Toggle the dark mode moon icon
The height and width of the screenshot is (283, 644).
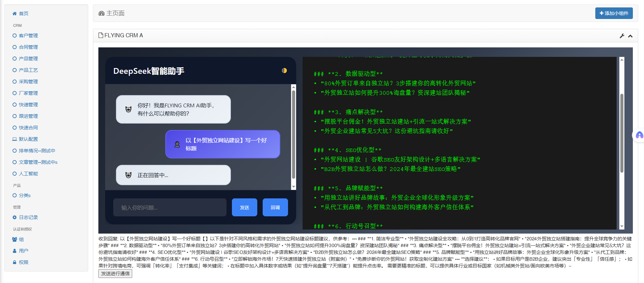click(284, 70)
